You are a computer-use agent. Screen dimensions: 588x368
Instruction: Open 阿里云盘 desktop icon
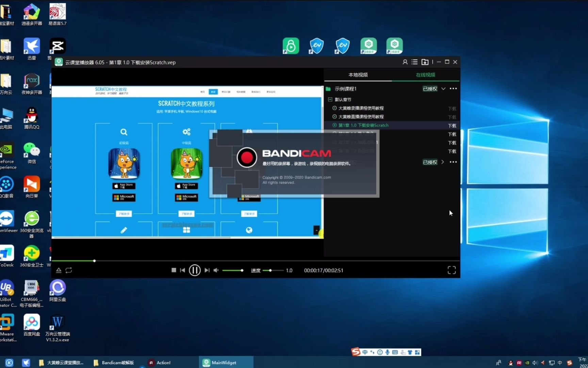(x=58, y=290)
